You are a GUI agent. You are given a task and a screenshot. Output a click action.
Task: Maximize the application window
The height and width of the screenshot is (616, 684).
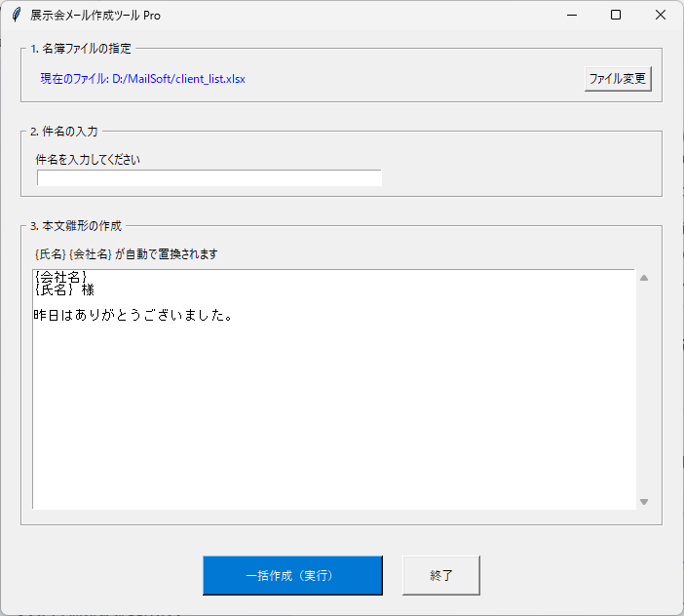(x=615, y=15)
